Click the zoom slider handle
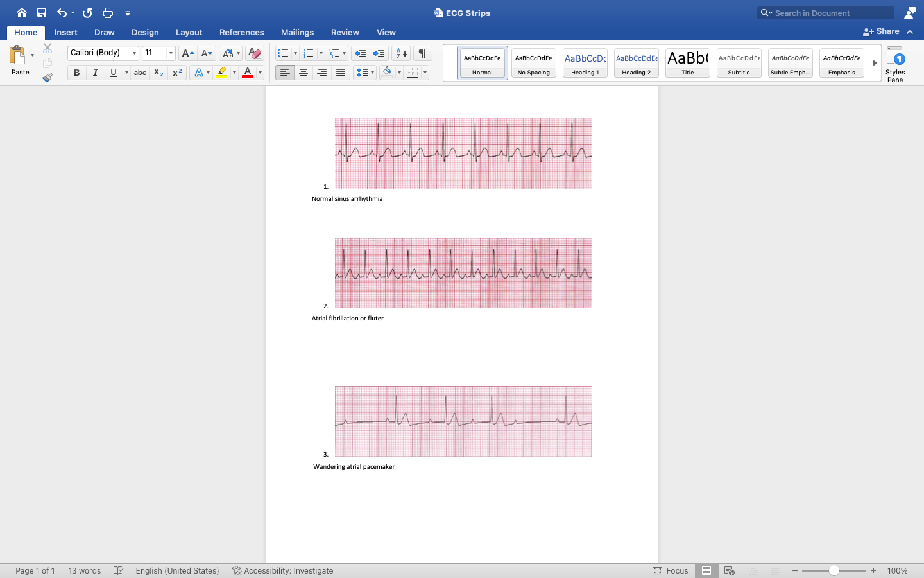Viewport: 924px width, 578px height. tap(834, 570)
